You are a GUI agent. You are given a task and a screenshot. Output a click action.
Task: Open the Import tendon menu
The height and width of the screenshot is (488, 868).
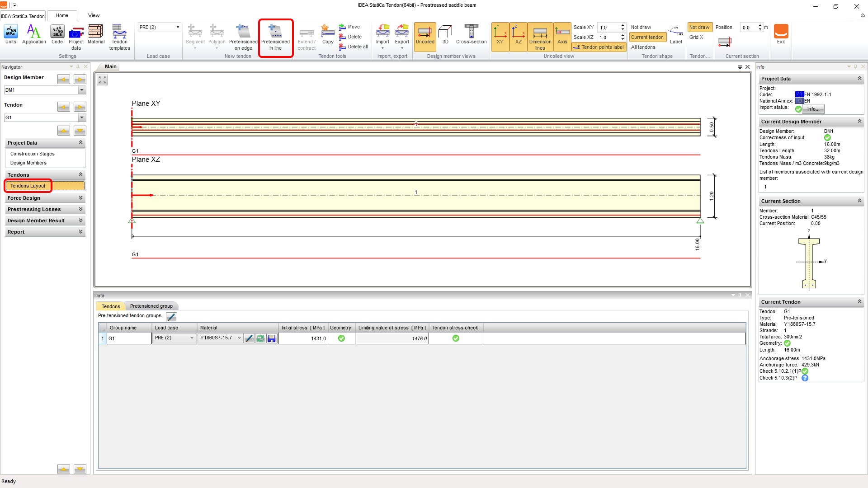tap(382, 36)
